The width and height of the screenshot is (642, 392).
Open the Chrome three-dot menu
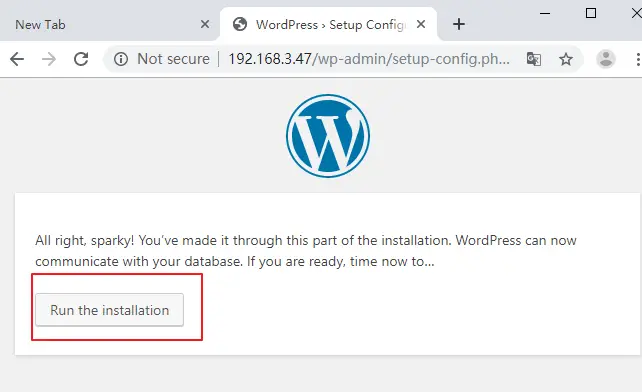click(x=637, y=59)
